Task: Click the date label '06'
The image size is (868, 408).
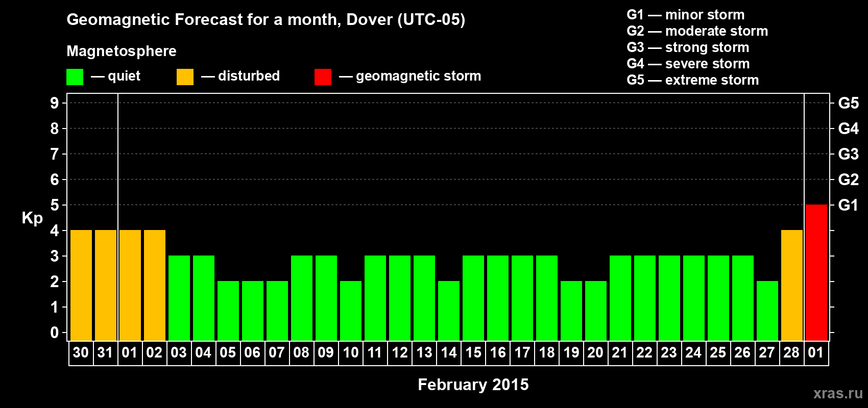Action: click(x=252, y=352)
